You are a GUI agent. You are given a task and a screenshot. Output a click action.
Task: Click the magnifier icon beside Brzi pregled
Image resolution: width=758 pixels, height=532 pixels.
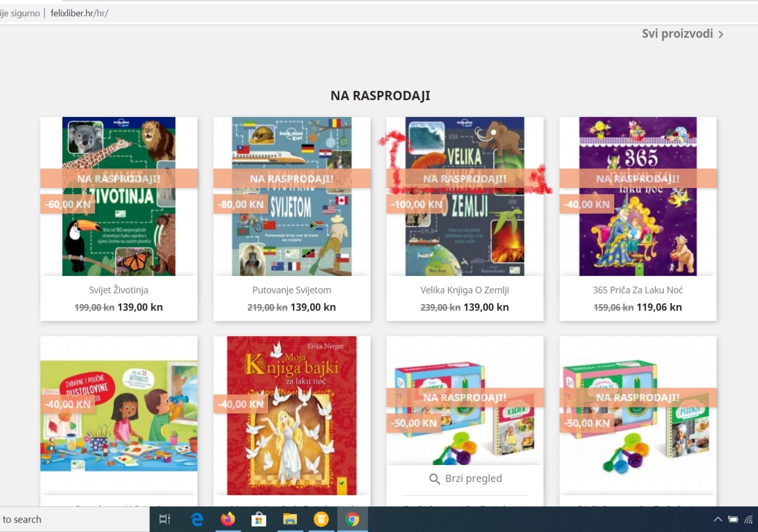click(x=434, y=479)
